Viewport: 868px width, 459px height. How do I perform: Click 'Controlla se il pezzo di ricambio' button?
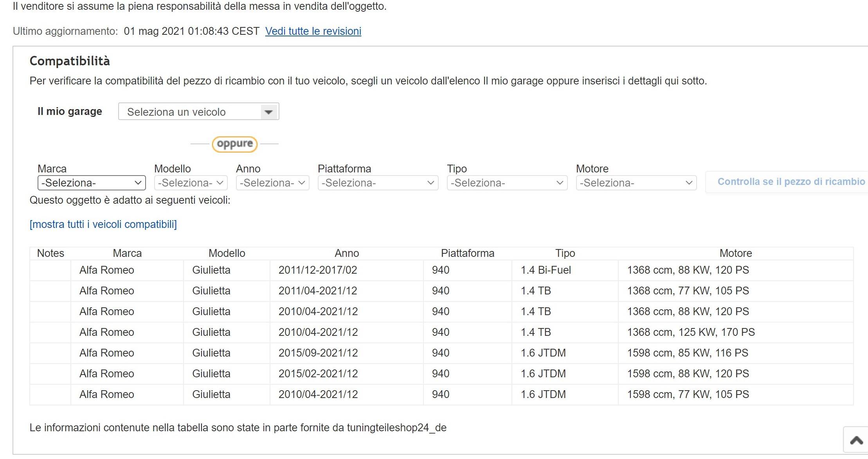click(787, 182)
